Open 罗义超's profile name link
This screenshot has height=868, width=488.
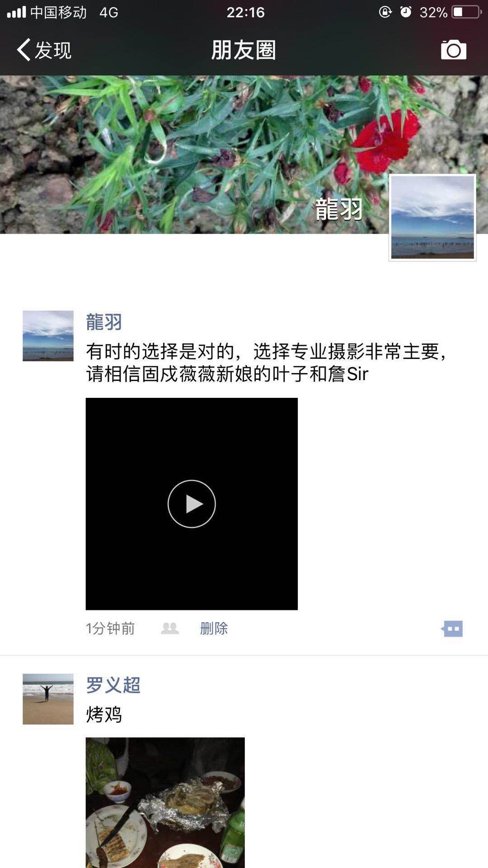(113, 685)
